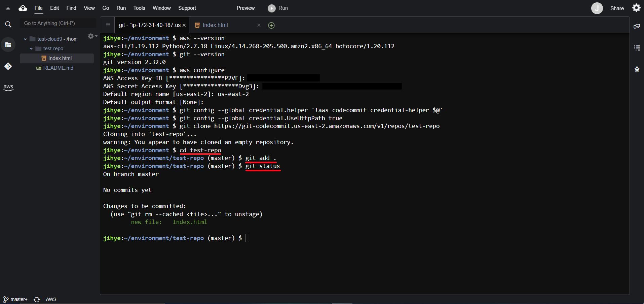Click the Share button
The width and height of the screenshot is (644, 304).
[x=617, y=8]
